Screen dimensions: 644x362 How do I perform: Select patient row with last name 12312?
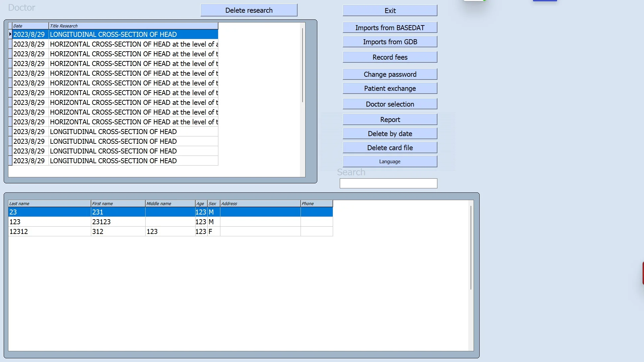pyautogui.click(x=49, y=231)
